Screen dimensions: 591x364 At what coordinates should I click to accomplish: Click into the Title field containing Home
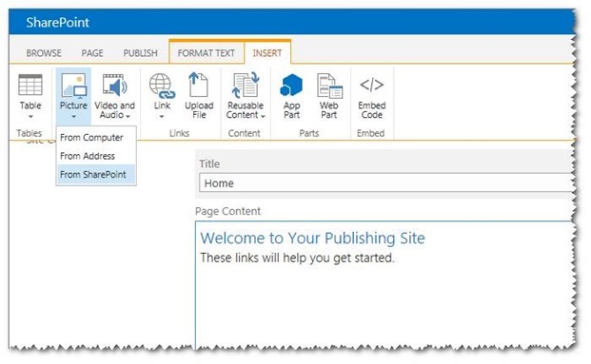pos(386,182)
